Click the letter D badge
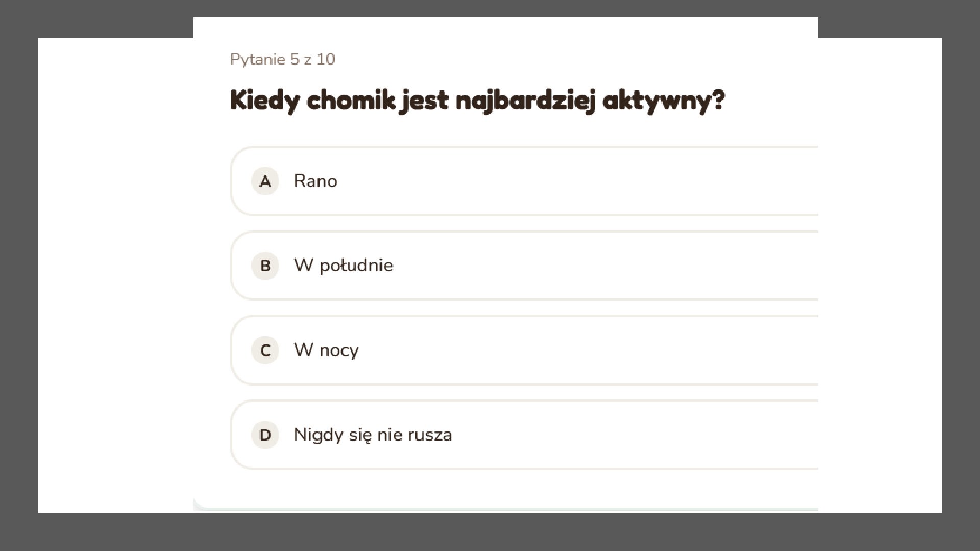This screenshot has height=551, width=980. click(265, 435)
